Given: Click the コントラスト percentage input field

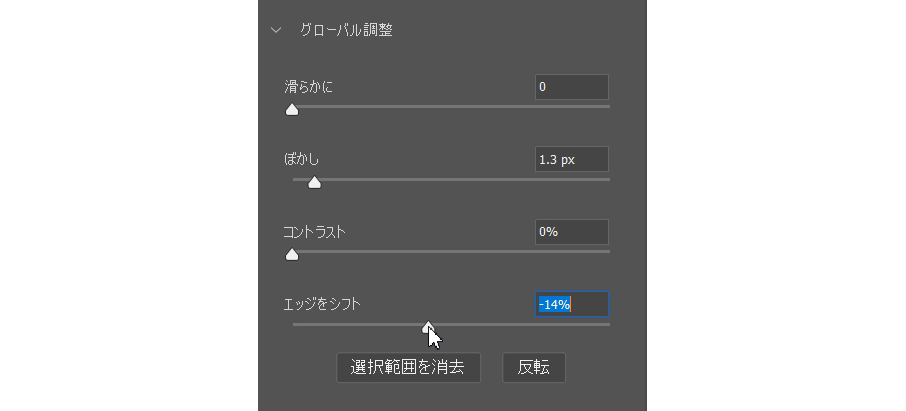Looking at the screenshot, I should pyautogui.click(x=571, y=232).
